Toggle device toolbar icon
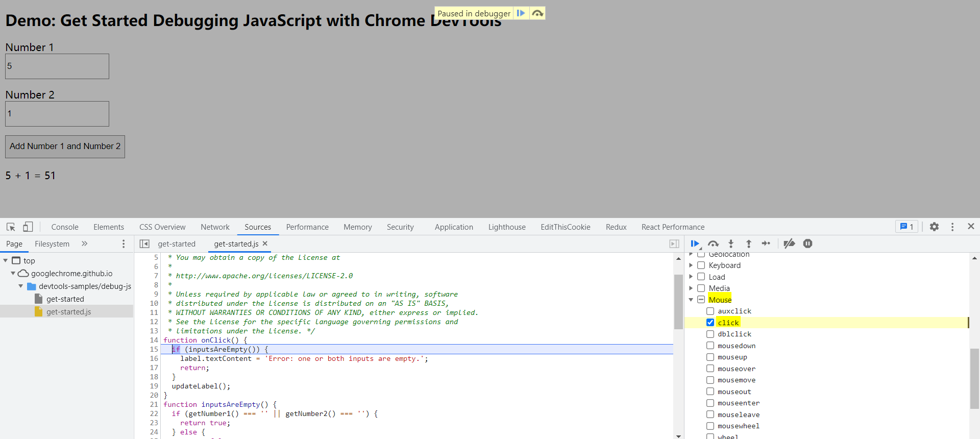The width and height of the screenshot is (980, 439). pos(28,227)
